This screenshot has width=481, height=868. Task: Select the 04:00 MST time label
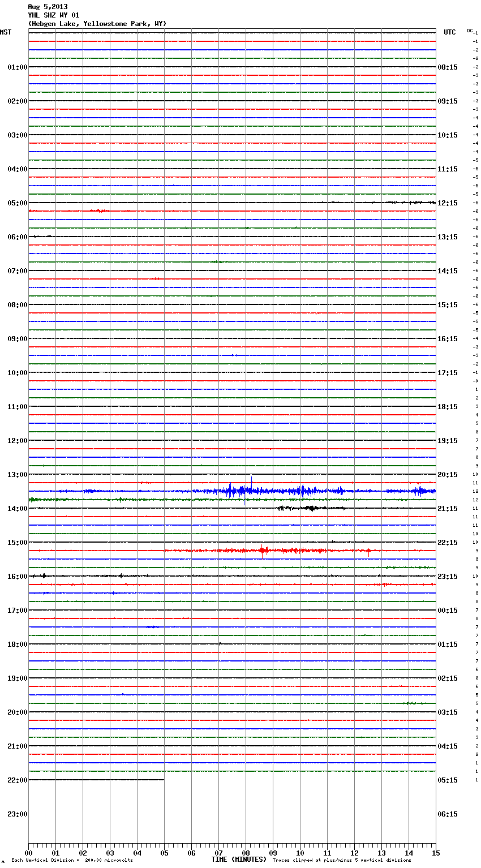pos(18,169)
